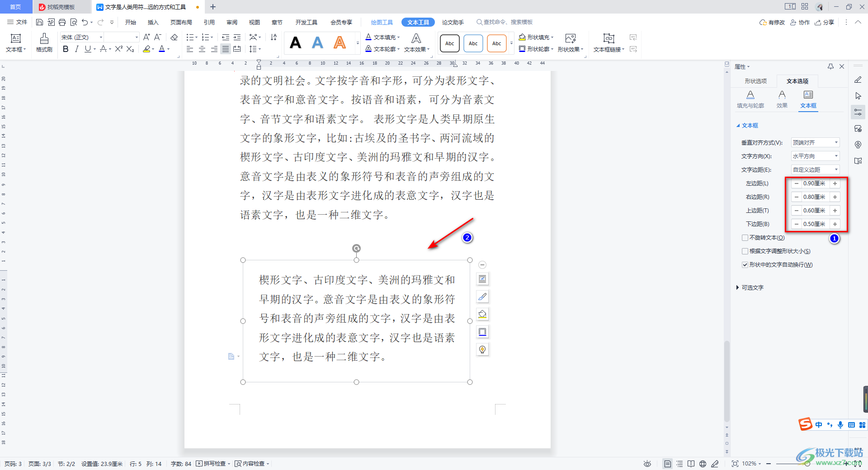
Task: Open Print Preview icon
Action: click(73, 22)
